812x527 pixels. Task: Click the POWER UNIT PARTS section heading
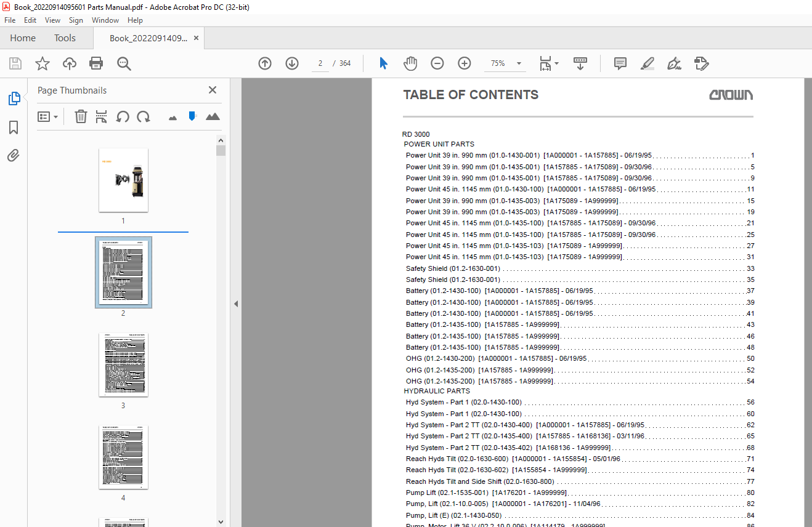(439, 144)
